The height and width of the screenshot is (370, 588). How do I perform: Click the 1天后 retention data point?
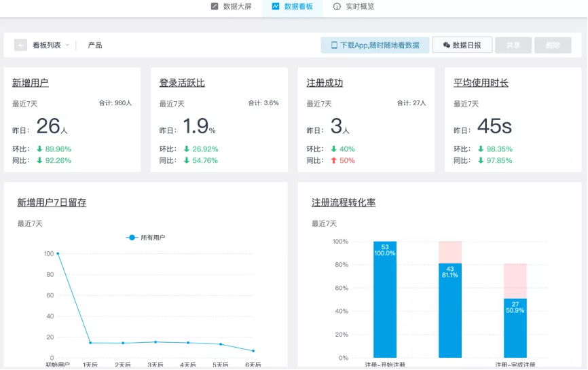pos(90,343)
